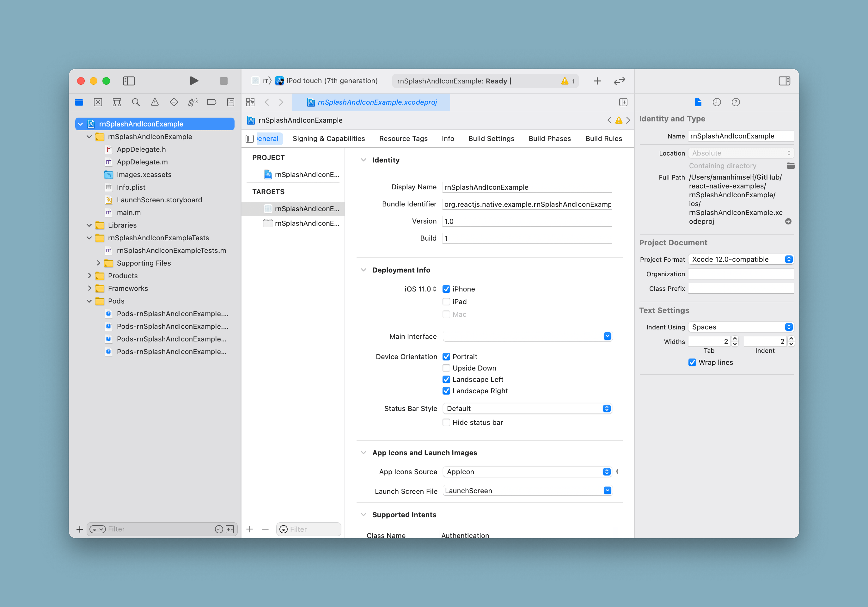Click the code review arrows button
The image size is (868, 607).
619,81
